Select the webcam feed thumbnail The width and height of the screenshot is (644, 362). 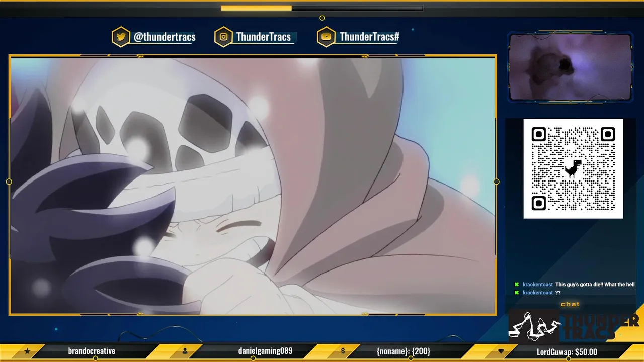coord(570,67)
